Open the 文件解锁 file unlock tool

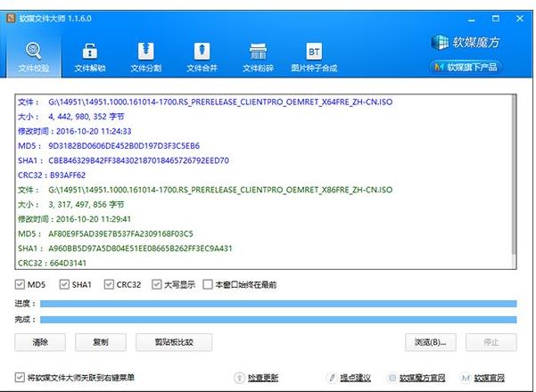coord(90,57)
